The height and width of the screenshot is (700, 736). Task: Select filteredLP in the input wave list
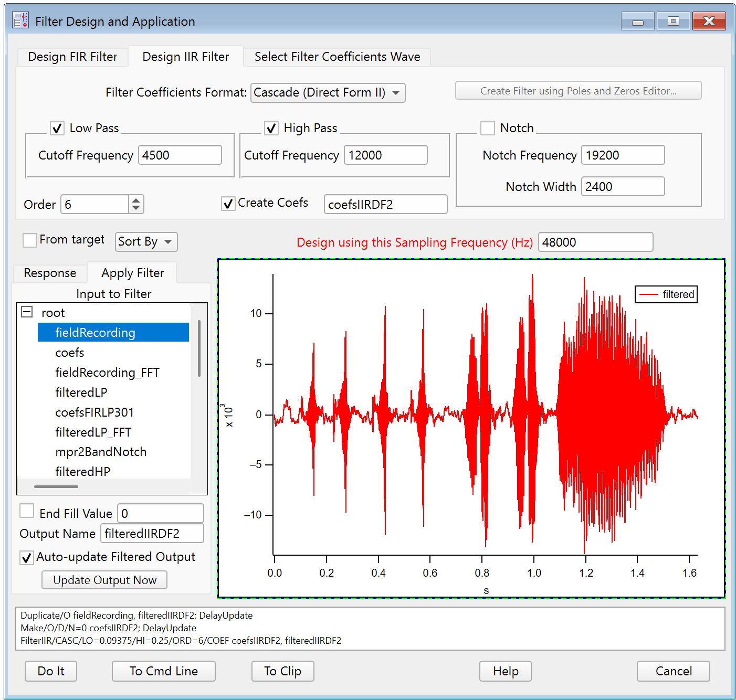point(81,393)
